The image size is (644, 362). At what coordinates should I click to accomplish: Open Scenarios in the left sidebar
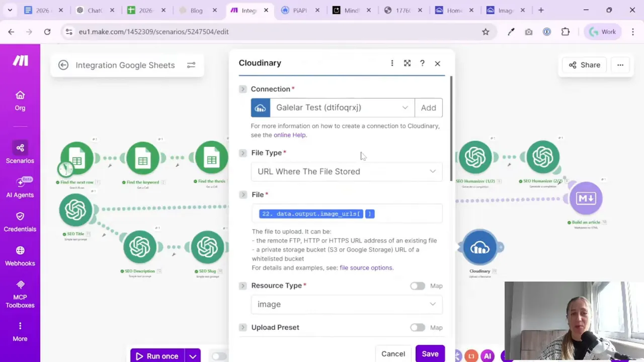coord(20,153)
